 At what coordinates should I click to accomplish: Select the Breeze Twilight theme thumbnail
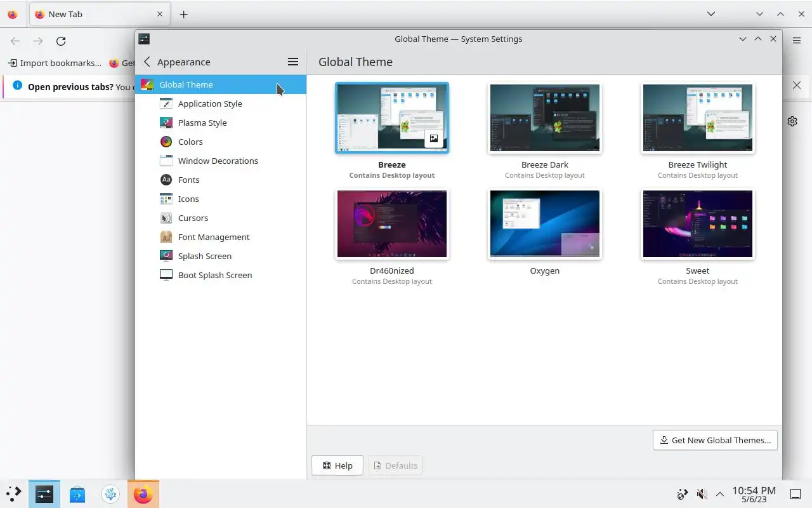(x=698, y=117)
